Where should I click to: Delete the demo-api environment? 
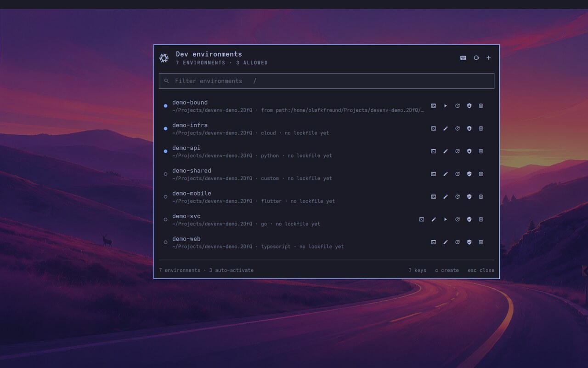coord(481,151)
